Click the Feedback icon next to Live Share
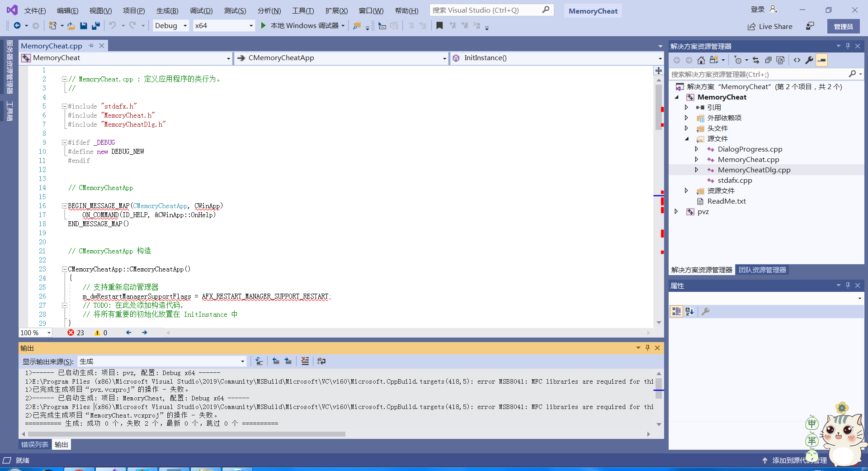 tap(810, 26)
